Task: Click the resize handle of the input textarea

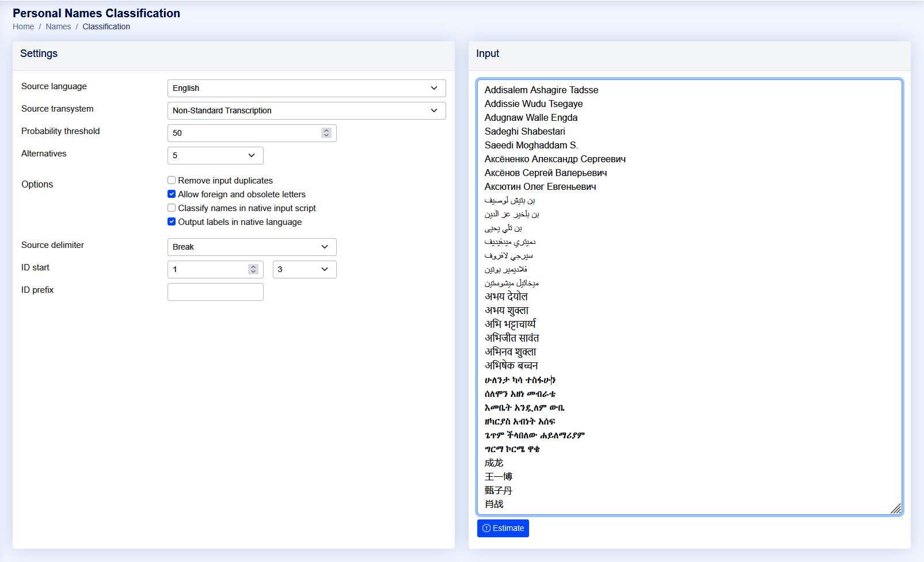Action: (896, 509)
